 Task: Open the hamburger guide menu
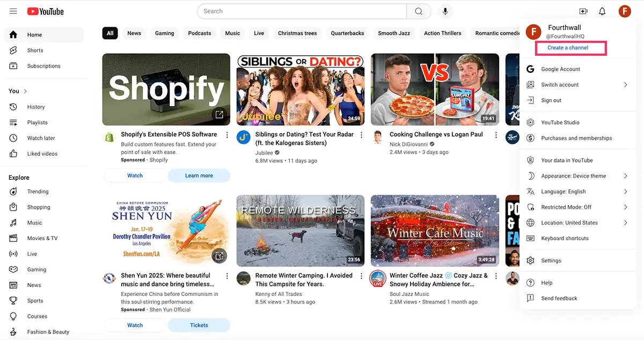(13, 11)
